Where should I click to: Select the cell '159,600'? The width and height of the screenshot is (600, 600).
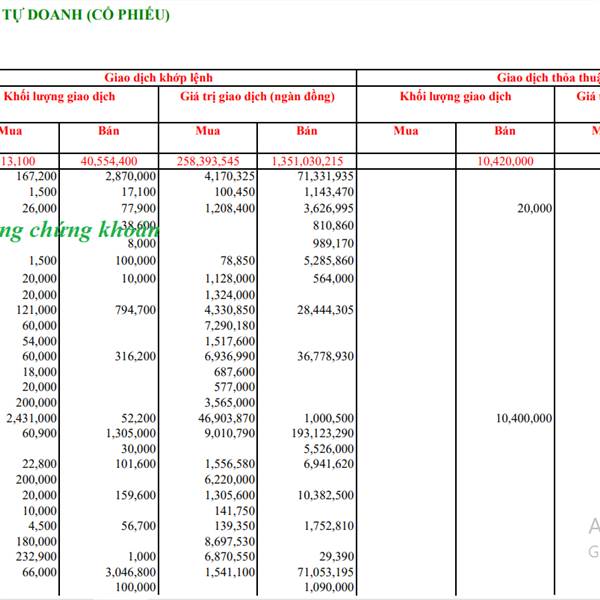(x=135, y=495)
